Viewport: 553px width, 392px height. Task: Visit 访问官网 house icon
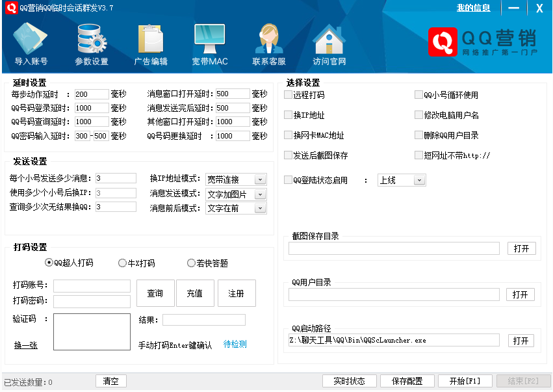329,39
